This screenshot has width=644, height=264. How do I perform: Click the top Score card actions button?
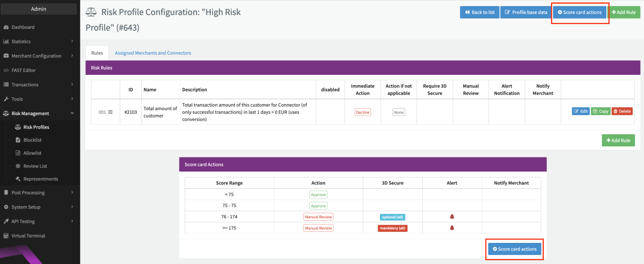click(580, 13)
